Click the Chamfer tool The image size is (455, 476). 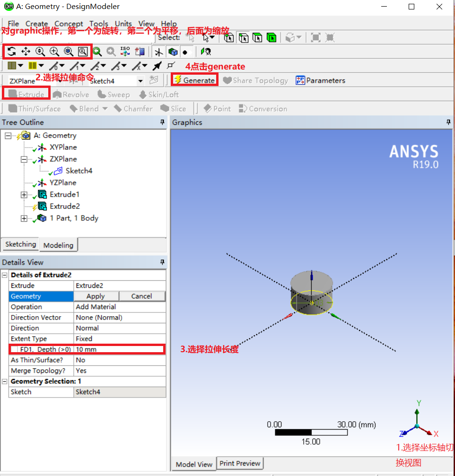coord(133,109)
